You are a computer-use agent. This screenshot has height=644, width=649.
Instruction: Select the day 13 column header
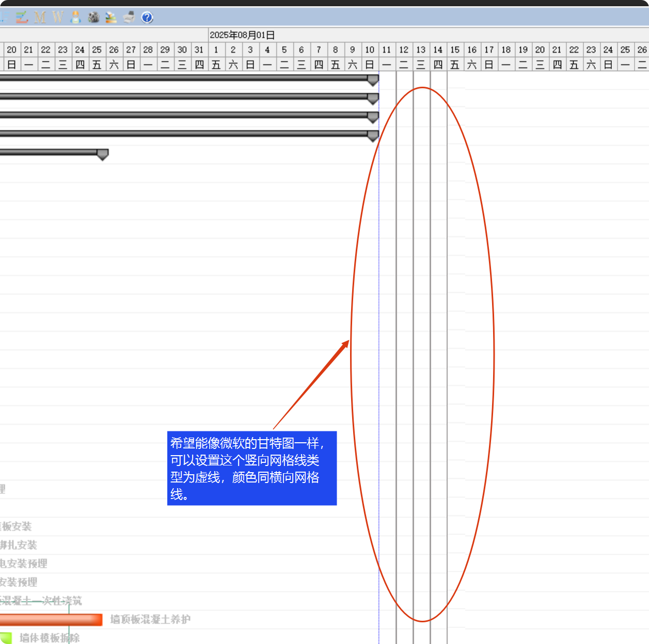(421, 50)
